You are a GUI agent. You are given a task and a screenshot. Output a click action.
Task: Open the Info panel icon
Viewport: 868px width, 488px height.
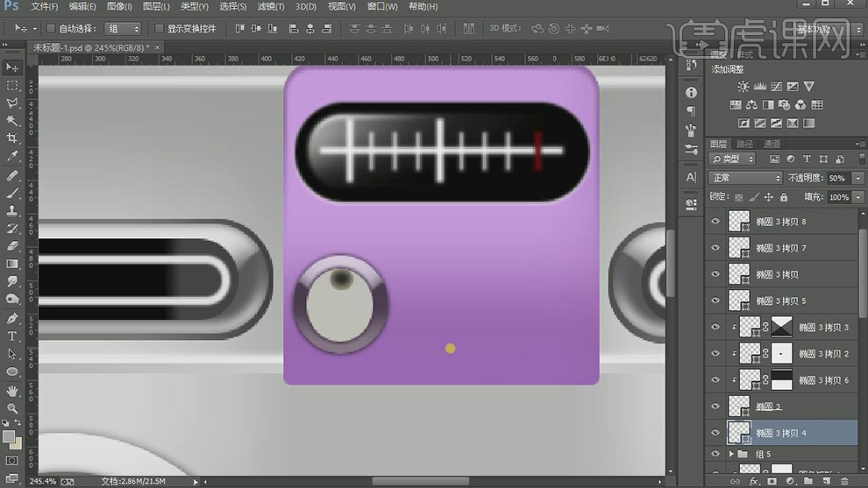point(691,92)
